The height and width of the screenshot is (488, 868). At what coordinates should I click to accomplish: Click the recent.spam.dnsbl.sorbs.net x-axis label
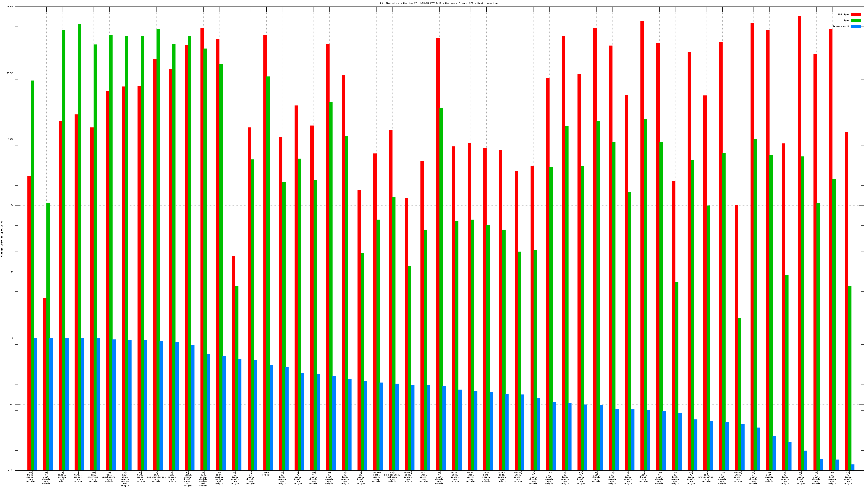pos(188,479)
